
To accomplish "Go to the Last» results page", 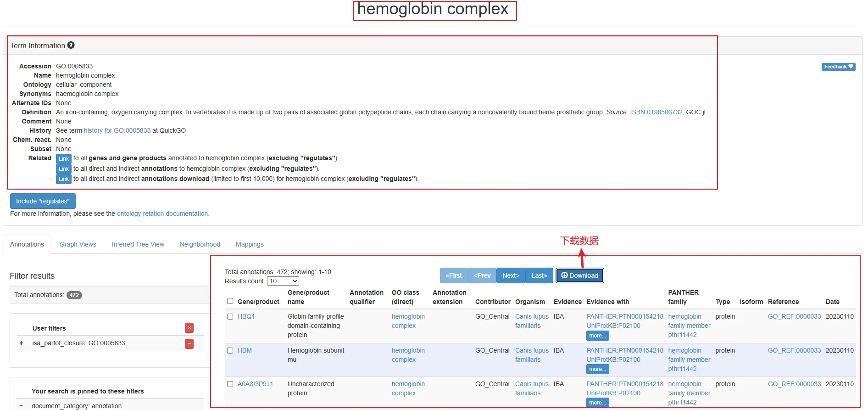I will tap(539, 275).
